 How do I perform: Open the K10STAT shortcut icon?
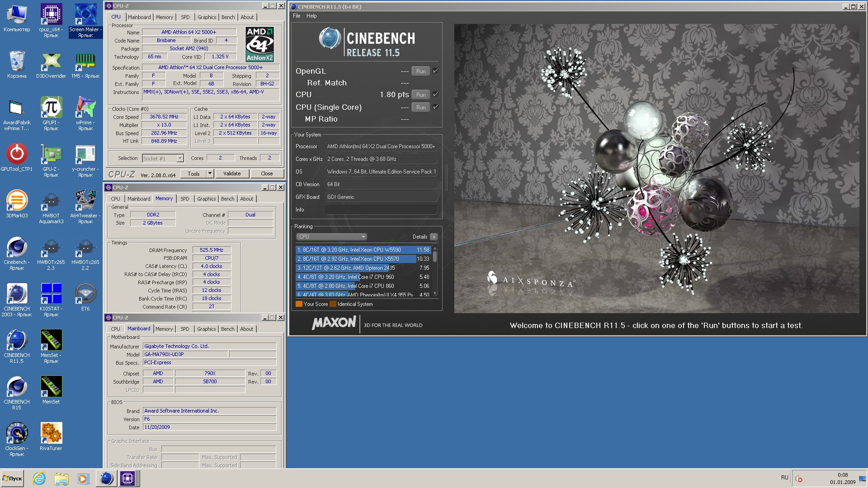coord(51,300)
